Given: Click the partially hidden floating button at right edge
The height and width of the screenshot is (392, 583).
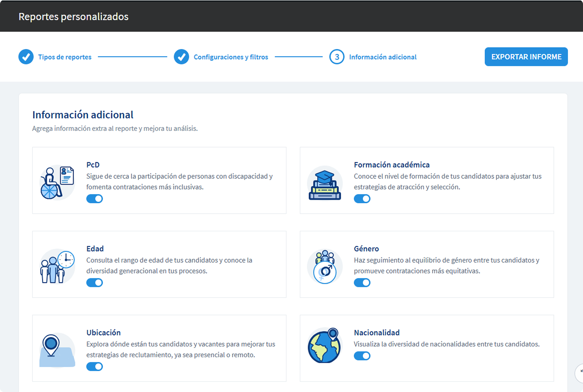Looking at the screenshot, I should 579,373.
